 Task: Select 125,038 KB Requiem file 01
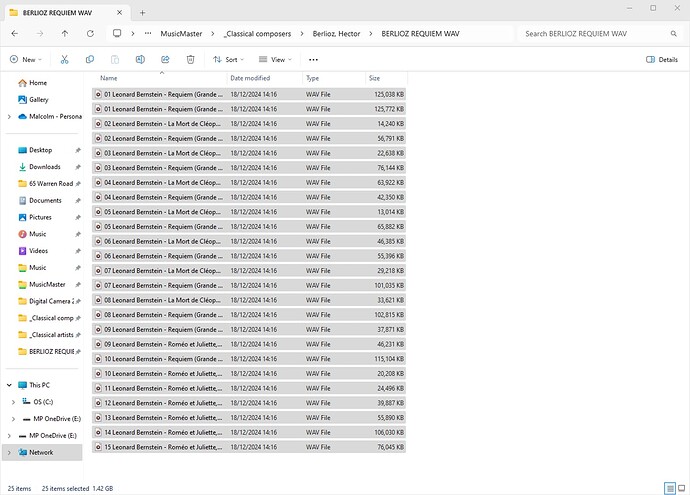point(249,94)
